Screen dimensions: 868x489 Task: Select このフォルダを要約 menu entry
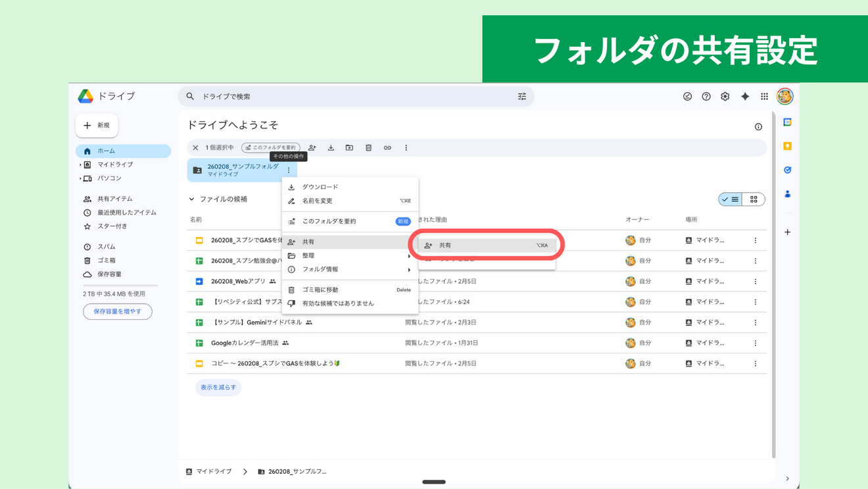pos(350,221)
